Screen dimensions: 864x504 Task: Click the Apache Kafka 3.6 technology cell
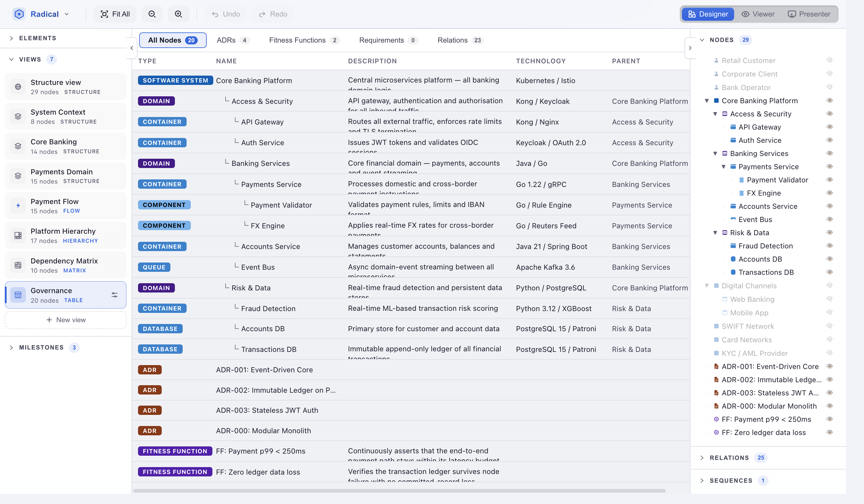[x=545, y=267]
